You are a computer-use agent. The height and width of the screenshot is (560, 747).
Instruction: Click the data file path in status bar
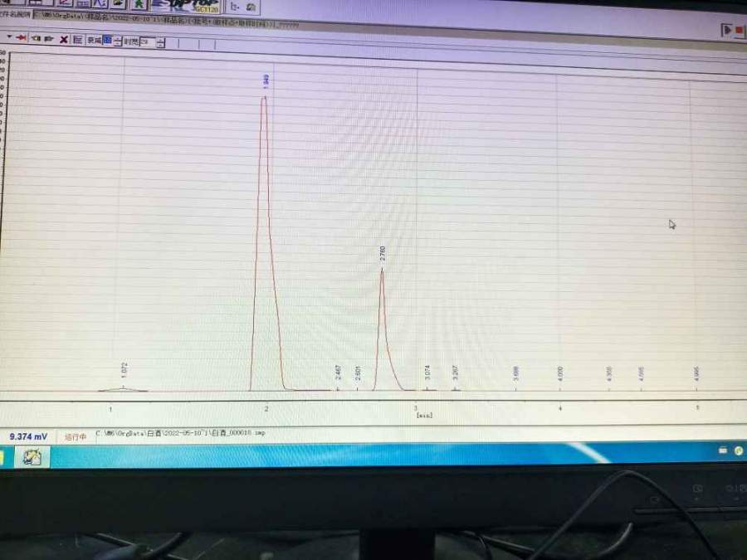point(181,433)
